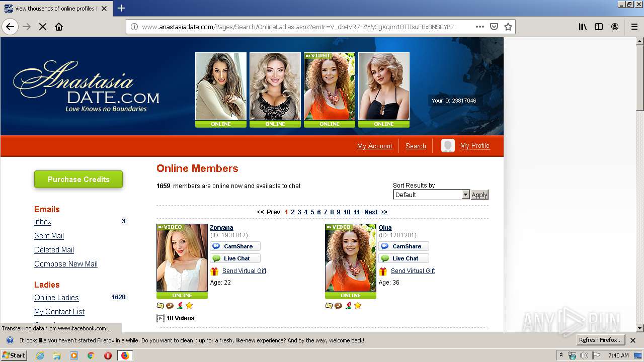
Task: Click the rose flower icon under Olga
Action: 348,305
